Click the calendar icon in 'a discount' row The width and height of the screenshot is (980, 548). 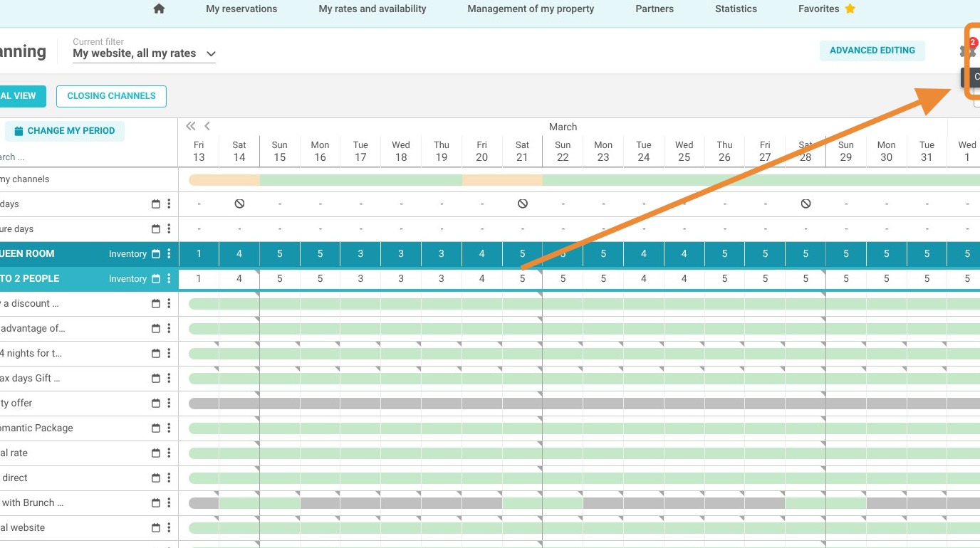pyautogui.click(x=156, y=304)
